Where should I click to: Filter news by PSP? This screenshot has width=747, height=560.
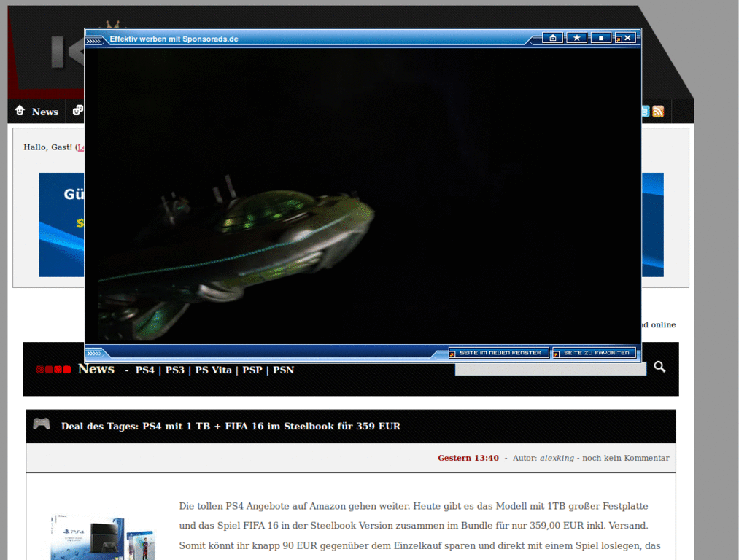(x=252, y=370)
